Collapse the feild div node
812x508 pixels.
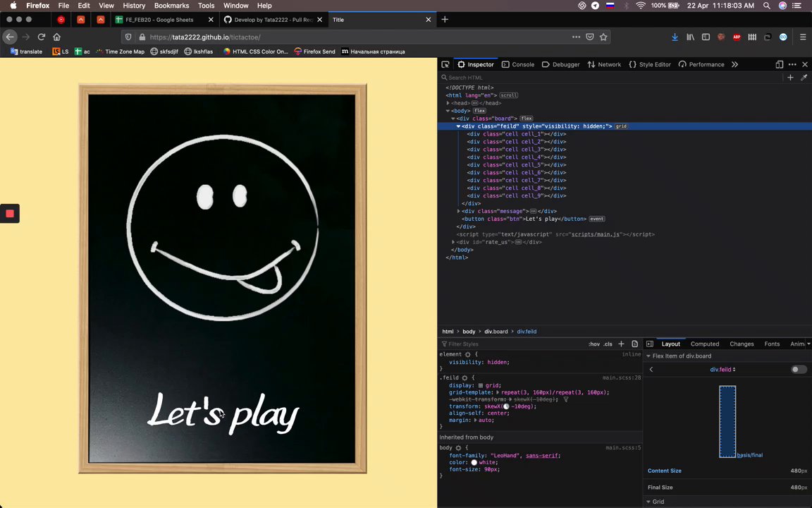pos(458,126)
